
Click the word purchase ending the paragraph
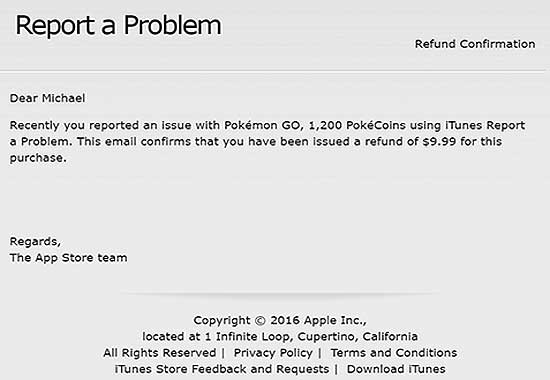(x=36, y=158)
